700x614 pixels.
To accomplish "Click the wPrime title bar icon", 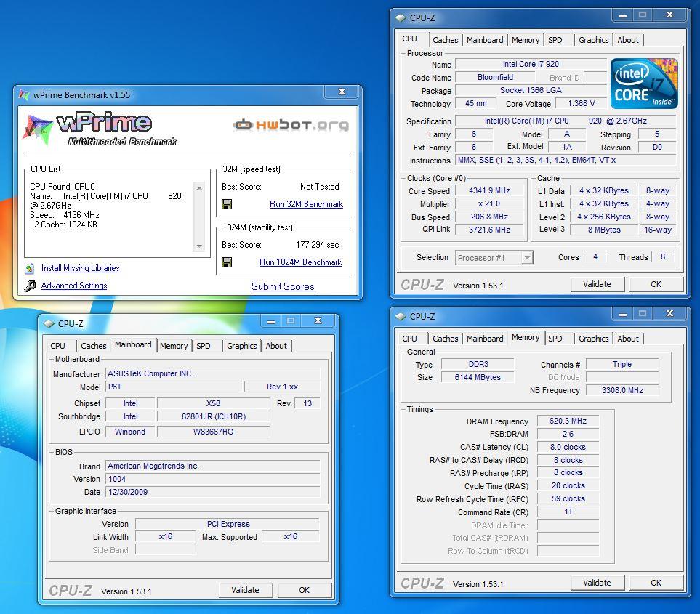I will [24, 94].
